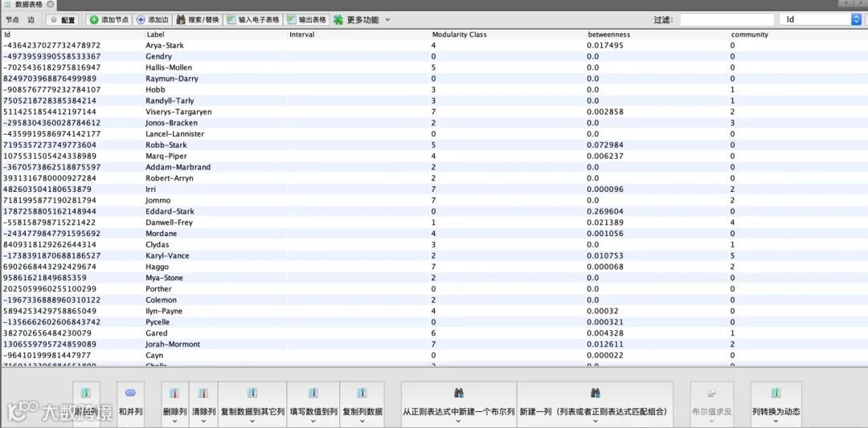Click the 删除列 delete column button

tap(175, 403)
